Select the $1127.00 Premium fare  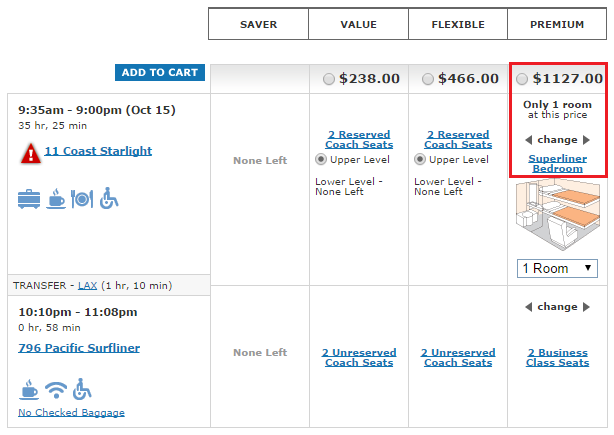pyautogui.click(x=521, y=79)
